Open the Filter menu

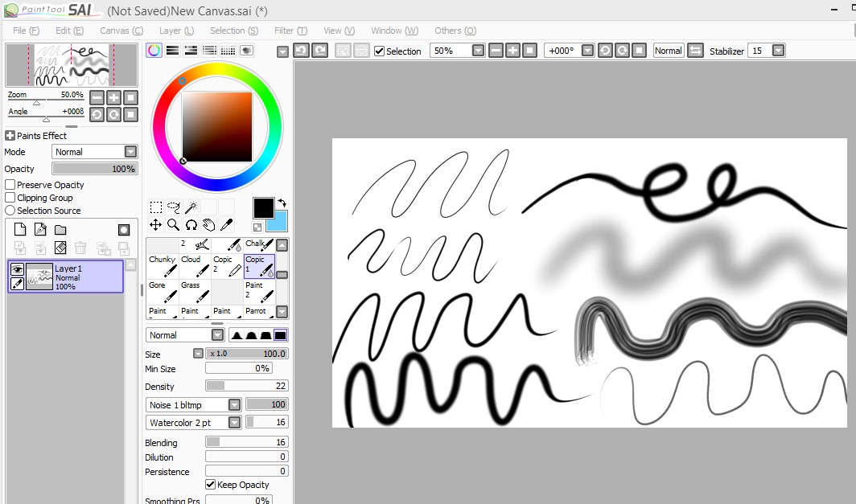[290, 31]
